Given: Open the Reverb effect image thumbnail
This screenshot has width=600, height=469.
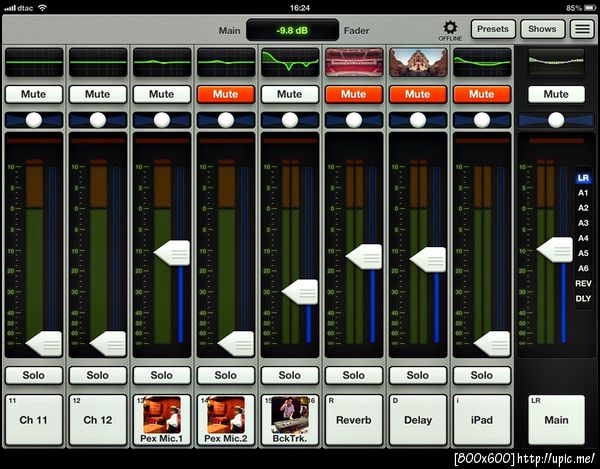Looking at the screenshot, I should tap(354, 62).
